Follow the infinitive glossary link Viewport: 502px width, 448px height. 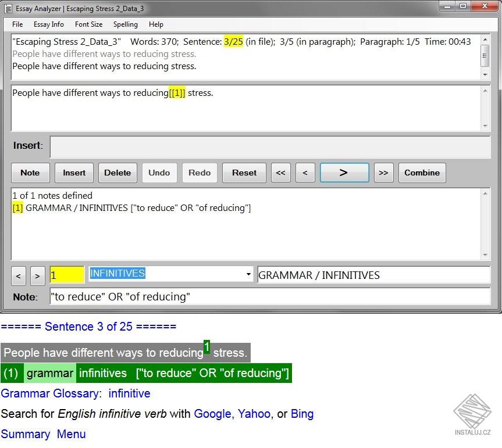point(129,393)
